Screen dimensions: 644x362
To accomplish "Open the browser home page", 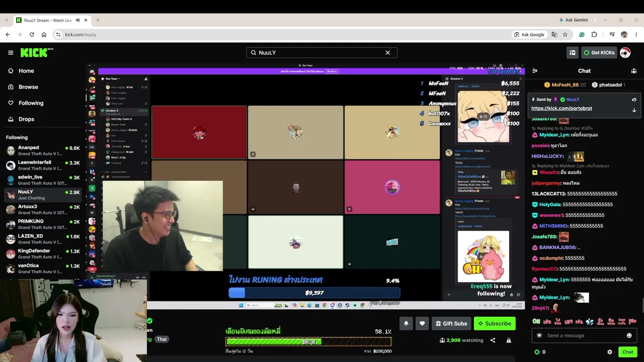I will [44, 35].
